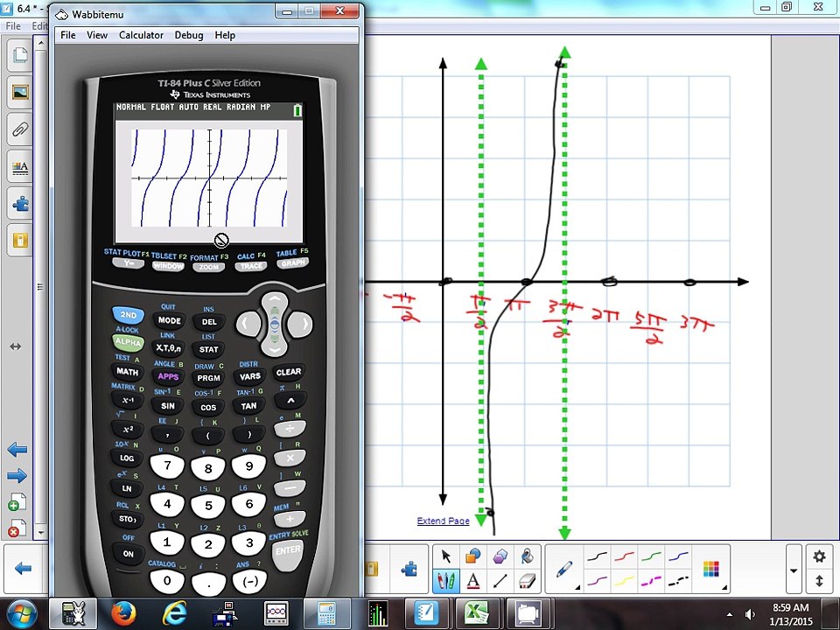Viewport: 840px width, 630px height.
Task: Open the Page Sorter tab in sidebar
Action: [20, 54]
